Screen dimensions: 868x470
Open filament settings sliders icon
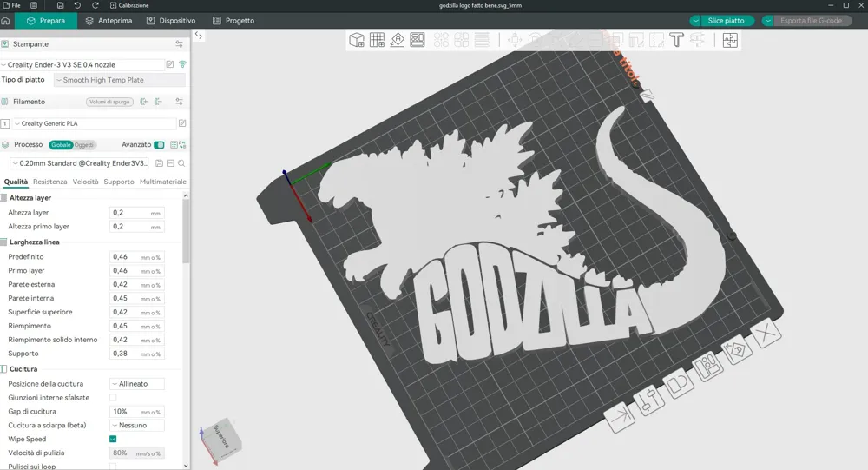click(179, 102)
